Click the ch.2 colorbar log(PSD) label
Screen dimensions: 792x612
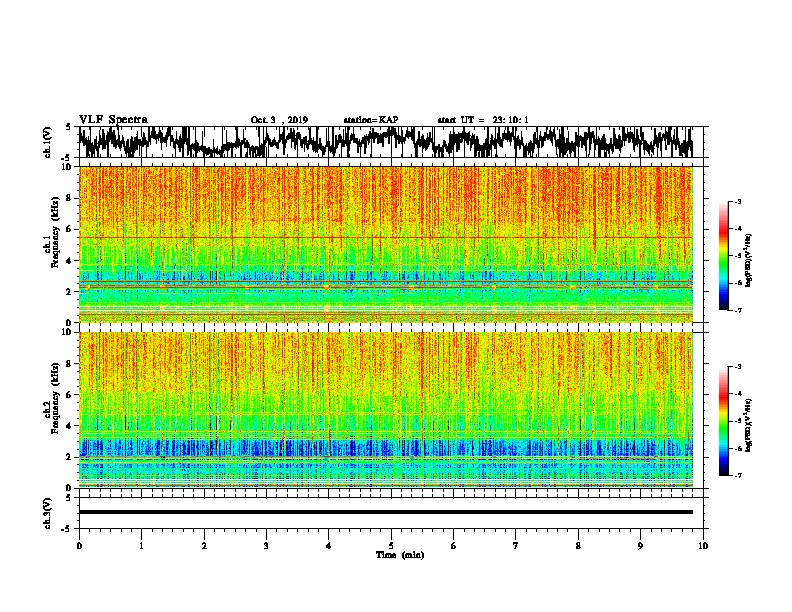pyautogui.click(x=749, y=425)
